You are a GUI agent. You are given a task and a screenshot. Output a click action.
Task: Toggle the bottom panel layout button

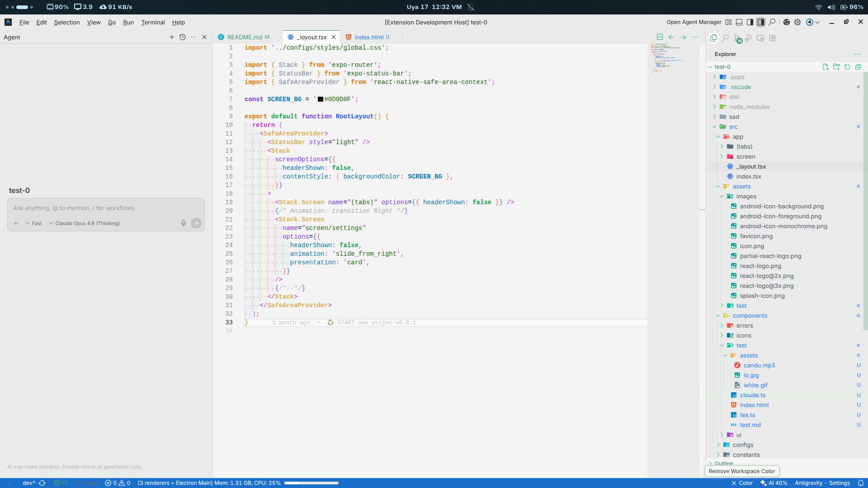tap(739, 22)
